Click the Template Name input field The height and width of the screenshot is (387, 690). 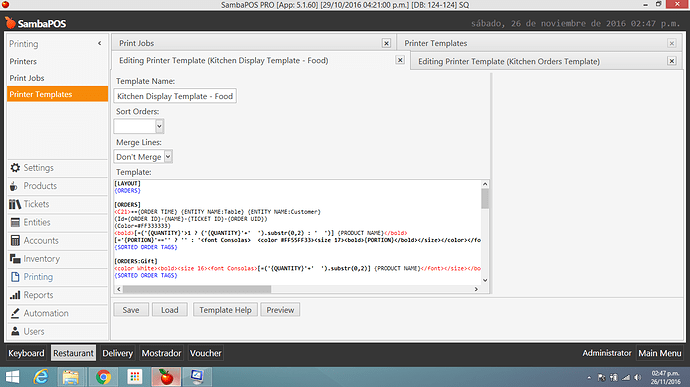[175, 96]
